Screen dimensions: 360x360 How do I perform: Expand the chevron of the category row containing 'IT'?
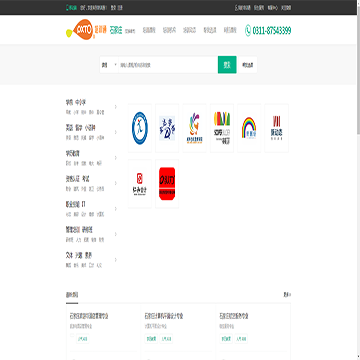tap(116, 209)
